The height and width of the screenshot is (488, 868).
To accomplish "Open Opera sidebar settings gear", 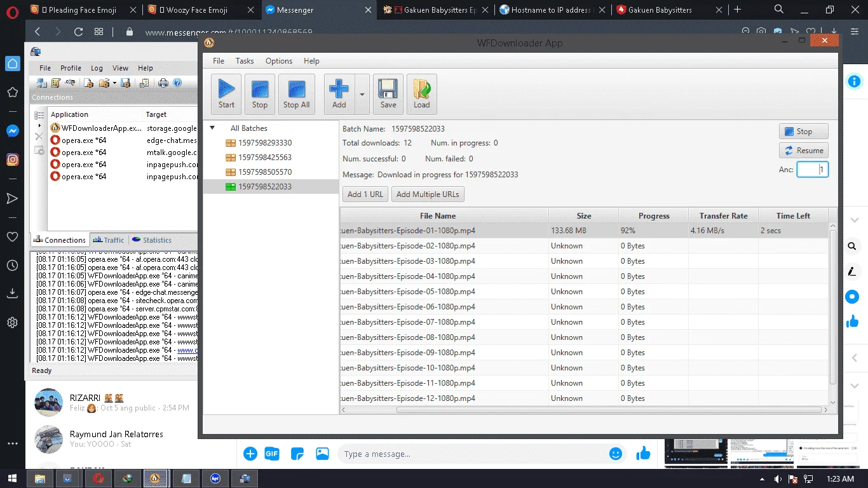I will (12, 323).
